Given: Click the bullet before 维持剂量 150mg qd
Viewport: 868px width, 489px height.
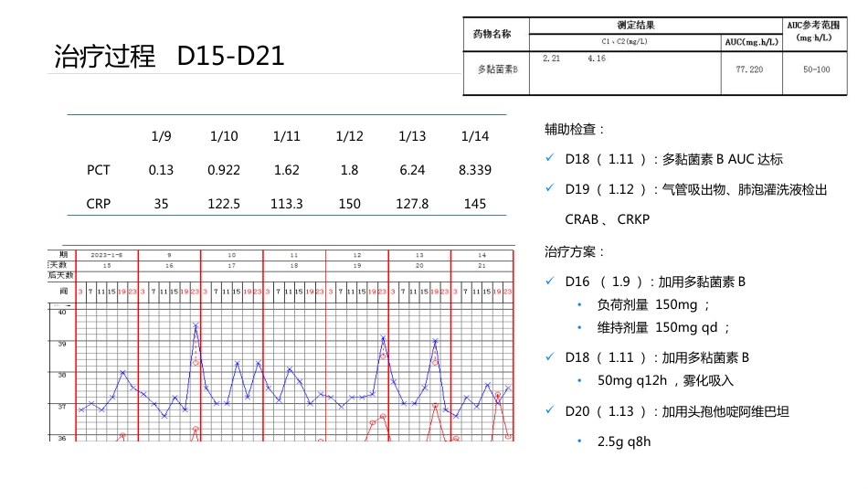Looking at the screenshot, I should click(x=579, y=328).
